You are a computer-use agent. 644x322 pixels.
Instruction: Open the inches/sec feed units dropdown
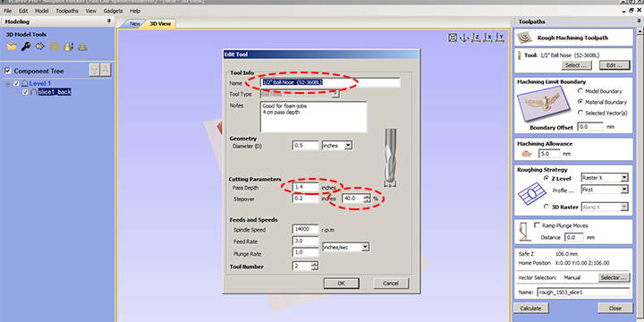[366, 247]
